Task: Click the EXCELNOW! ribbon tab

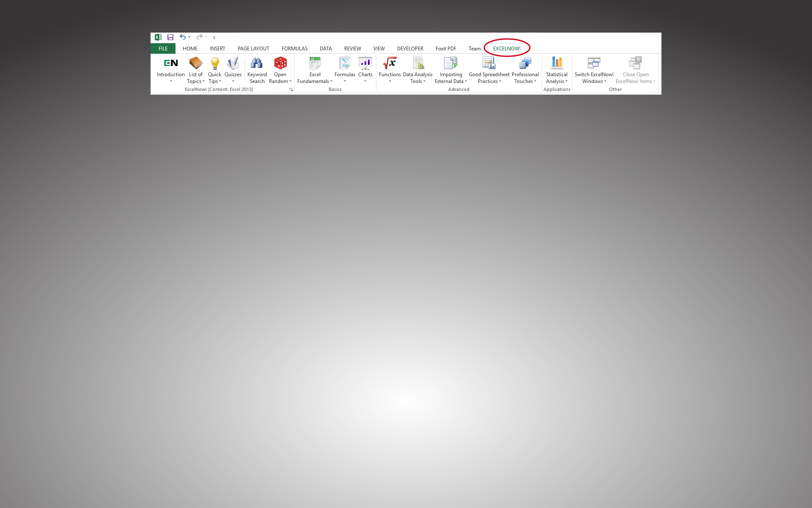Action: pos(506,48)
